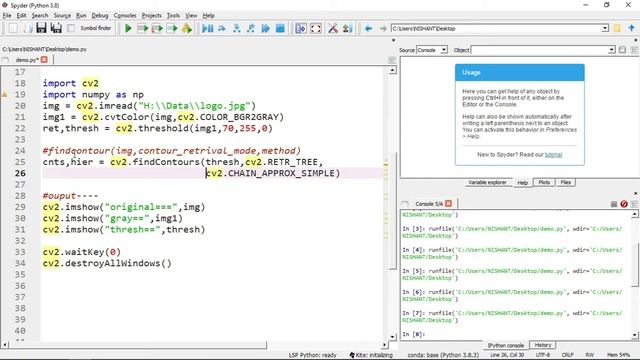This screenshot has height=360, width=640.
Task: Run the current cell
Action: pos(142,29)
